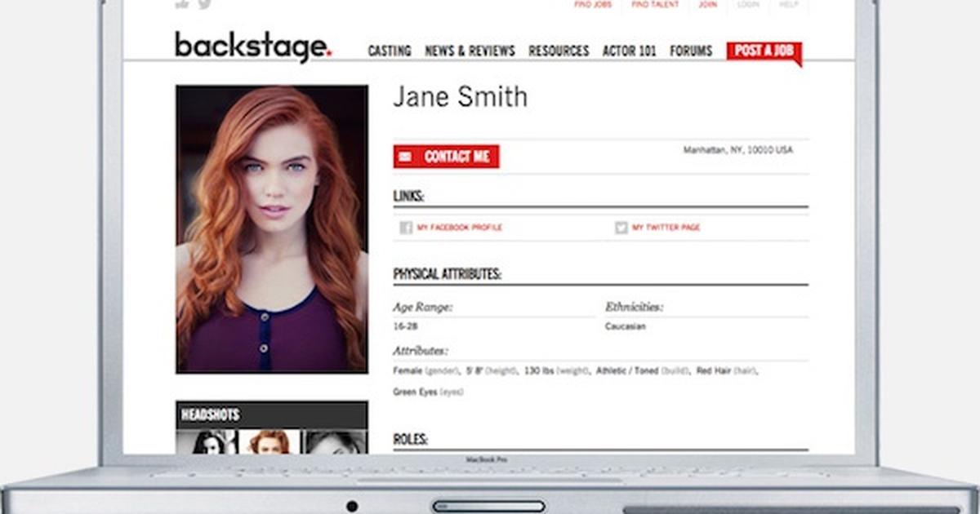Click the Join link at the top

[707, 4]
